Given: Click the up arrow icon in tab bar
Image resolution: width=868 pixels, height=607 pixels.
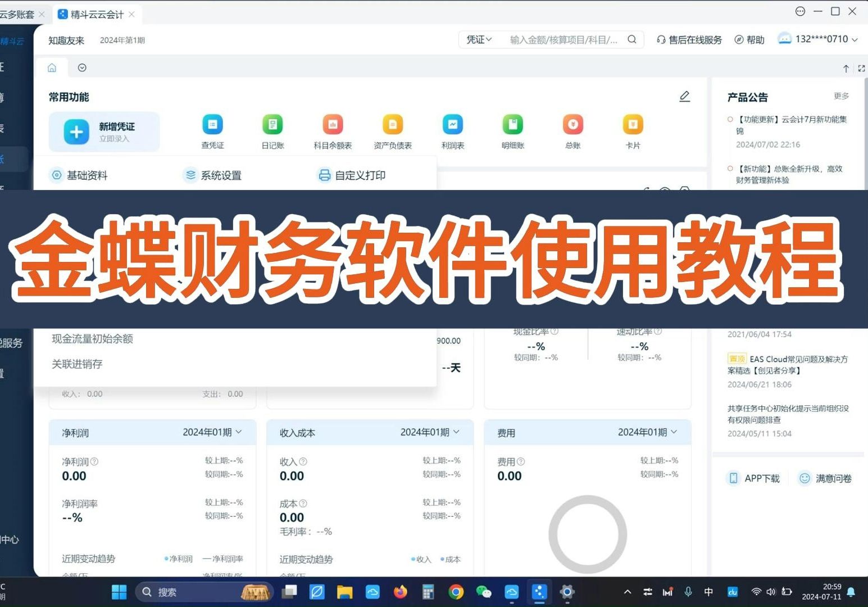Looking at the screenshot, I should [846, 69].
